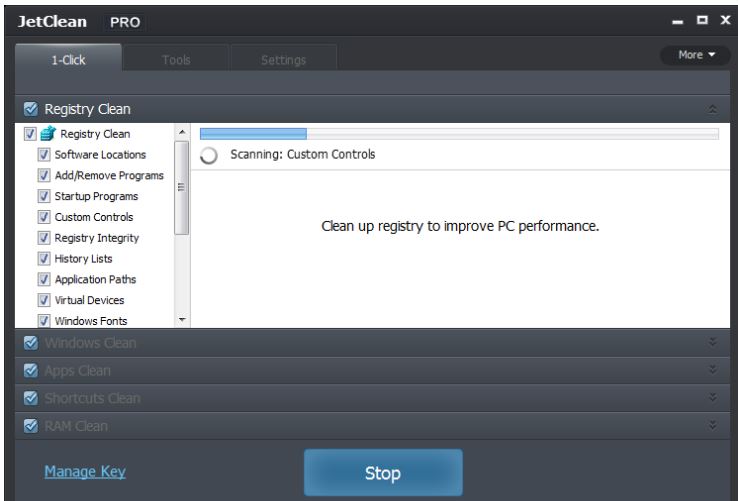Toggle the Registry Clean section header checkbox
The height and width of the screenshot is (501, 738).
31,109
